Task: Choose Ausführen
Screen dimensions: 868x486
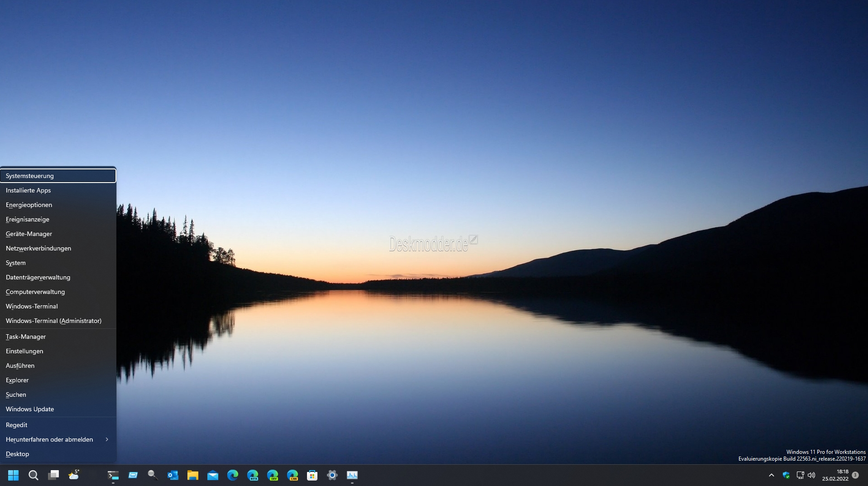Action: pos(58,366)
